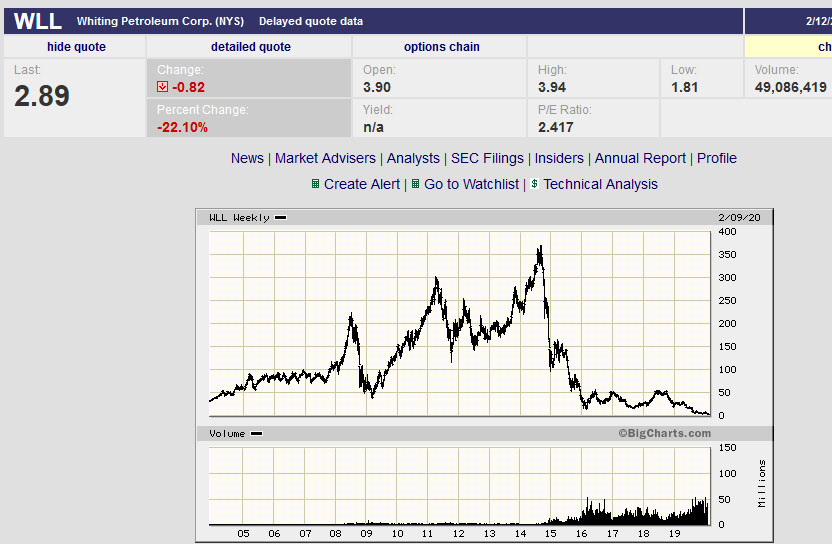832x544 pixels.
Task: Click the Volume legend label
Action: click(227, 434)
